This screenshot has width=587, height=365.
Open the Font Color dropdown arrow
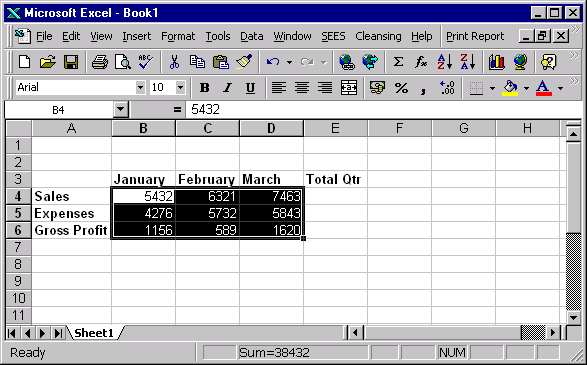(x=560, y=88)
